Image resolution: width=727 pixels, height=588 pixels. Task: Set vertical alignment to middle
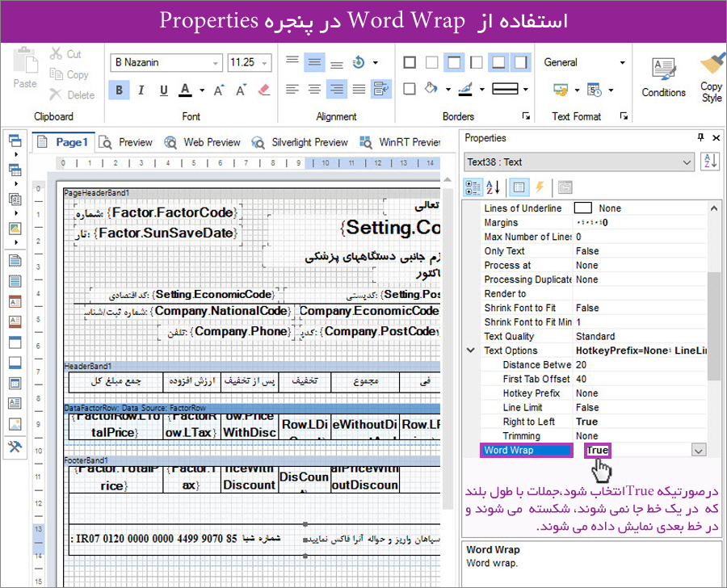314,62
